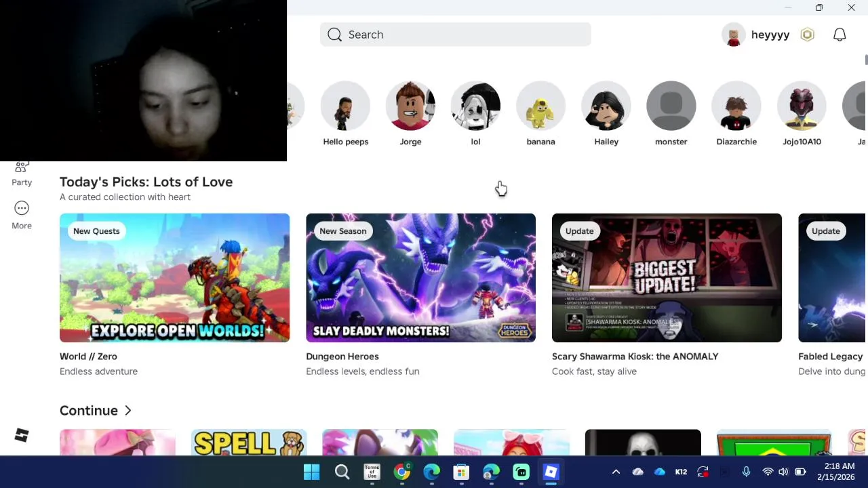Screen dimensions: 868x488
Task: Click World // Zero title text
Action: (88, 357)
